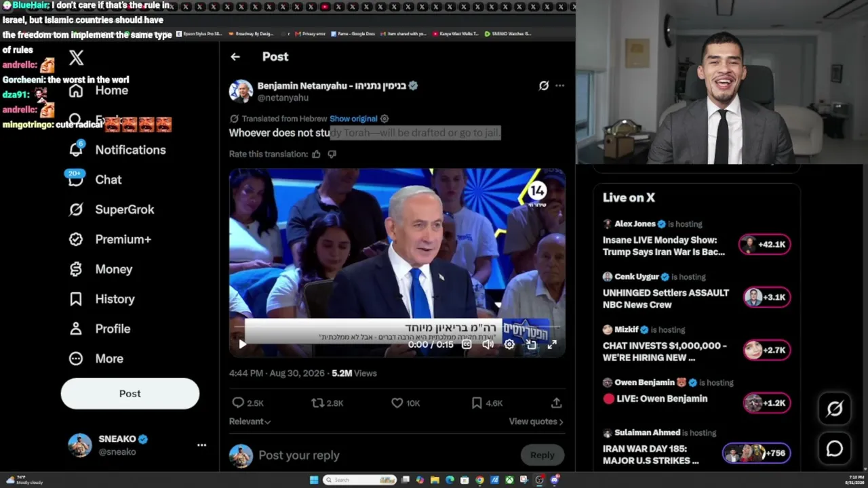Viewport: 868px width, 488px height.
Task: Go to Profile in the sidebar
Action: [x=100, y=329]
